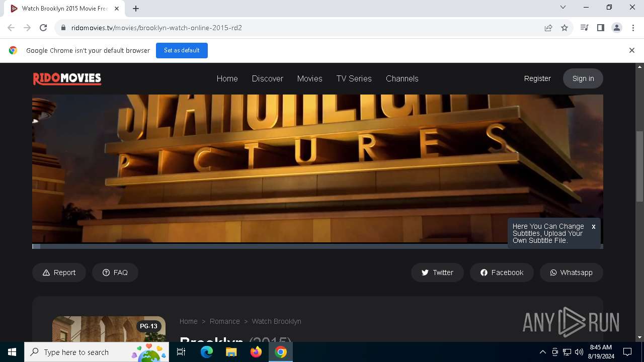Open Task View from the taskbar
The height and width of the screenshot is (362, 644).
coord(182,352)
